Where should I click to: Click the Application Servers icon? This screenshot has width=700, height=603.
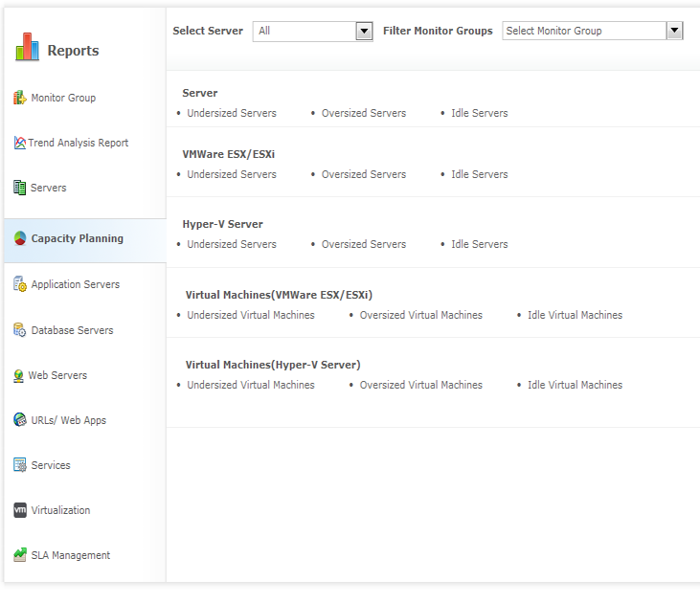click(20, 284)
